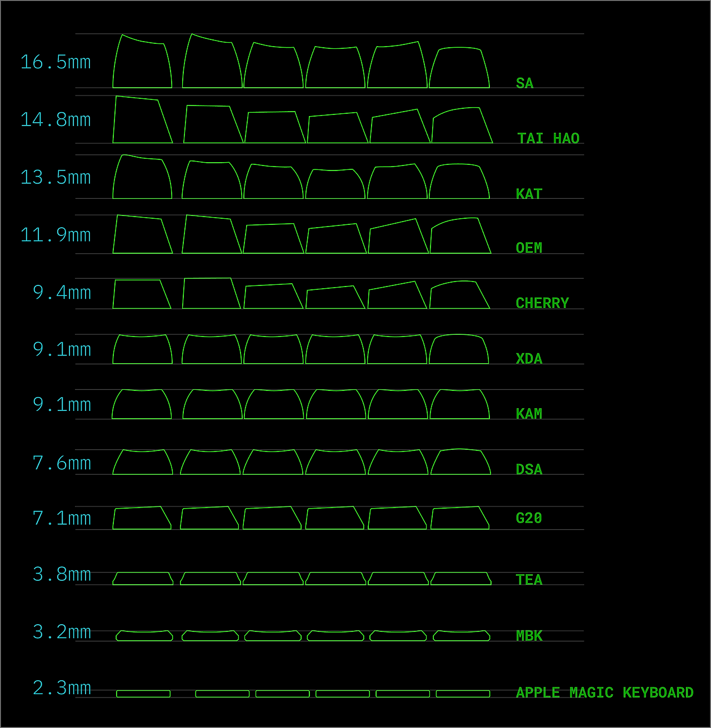Select the last keycap outline in OEM row
Screen dimensions: 711x728
point(461,236)
